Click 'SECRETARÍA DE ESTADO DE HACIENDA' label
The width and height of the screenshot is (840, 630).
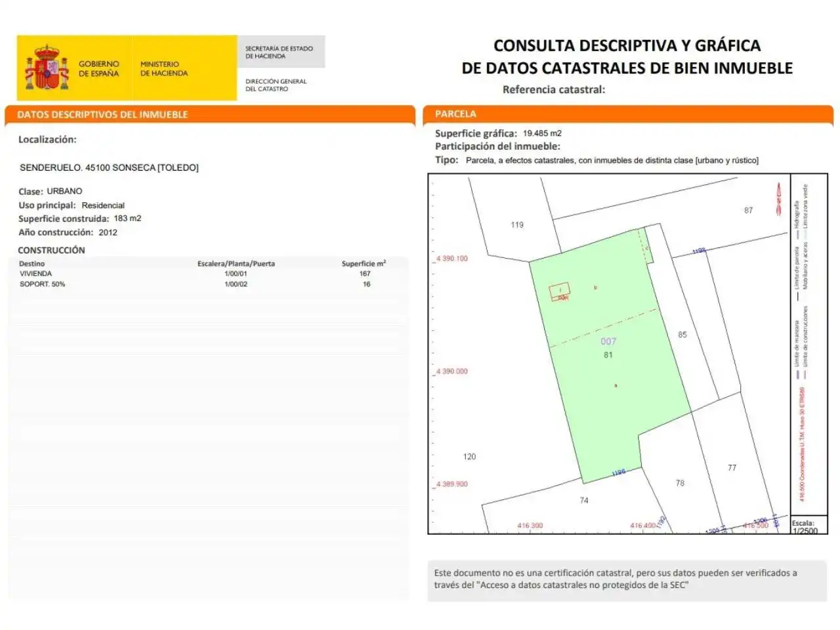coord(279,52)
